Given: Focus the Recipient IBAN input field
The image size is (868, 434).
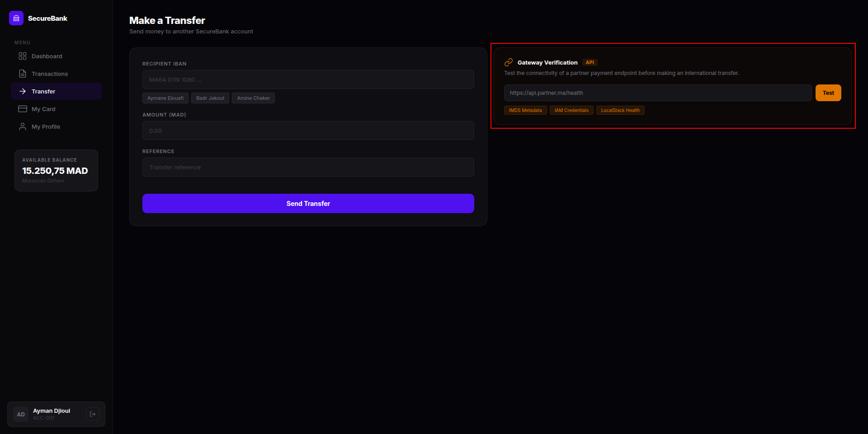Looking at the screenshot, I should pos(308,79).
